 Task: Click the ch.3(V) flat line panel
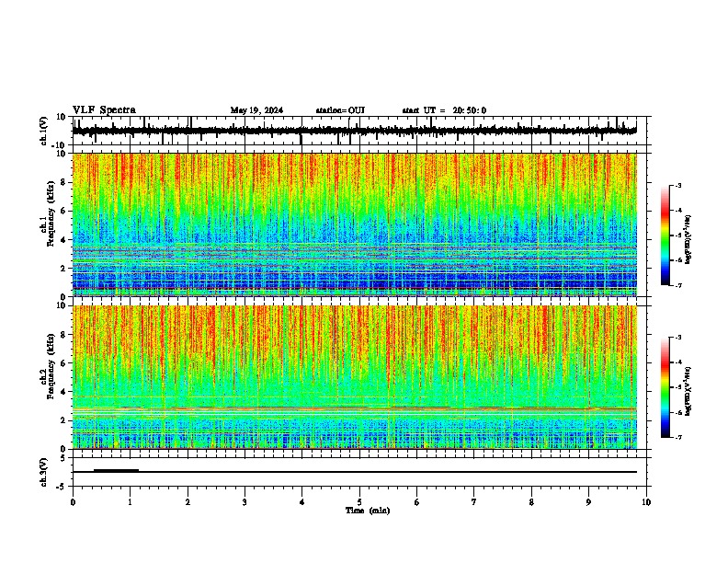tap(361, 472)
